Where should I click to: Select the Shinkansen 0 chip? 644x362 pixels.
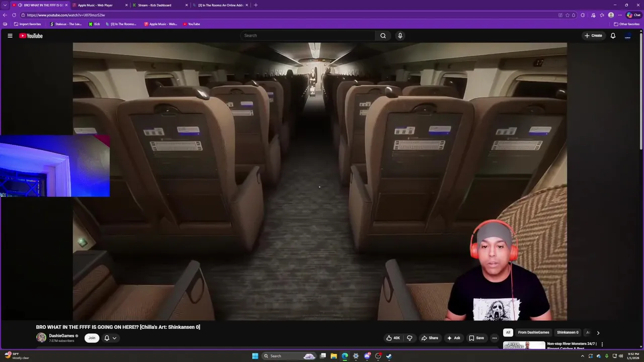[567, 332]
